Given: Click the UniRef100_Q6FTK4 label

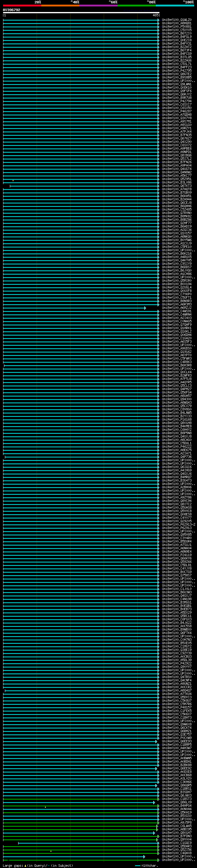Looking at the screenshot, I should click(176, 633).
